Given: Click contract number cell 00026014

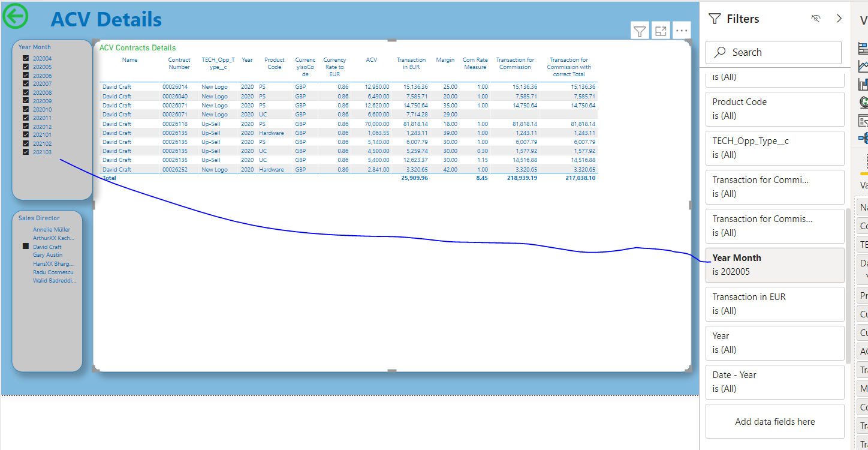Looking at the screenshot, I should pyautogui.click(x=175, y=87).
